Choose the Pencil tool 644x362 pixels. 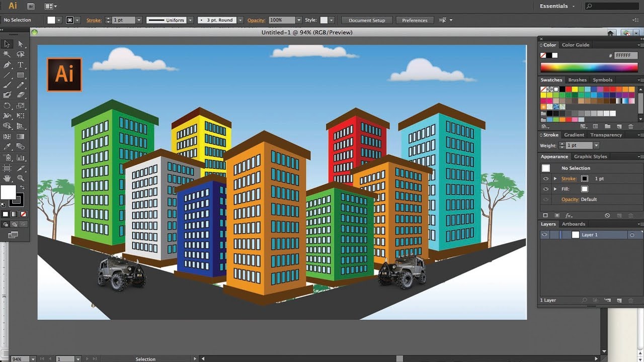click(21, 85)
